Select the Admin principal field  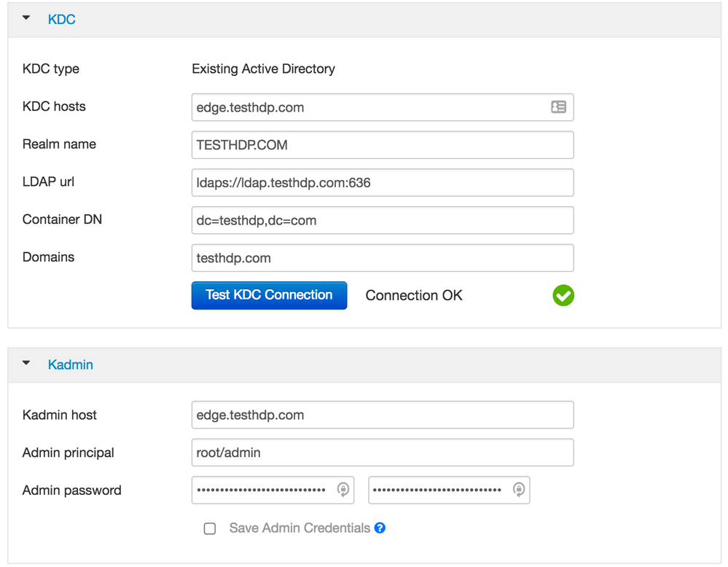tap(383, 453)
